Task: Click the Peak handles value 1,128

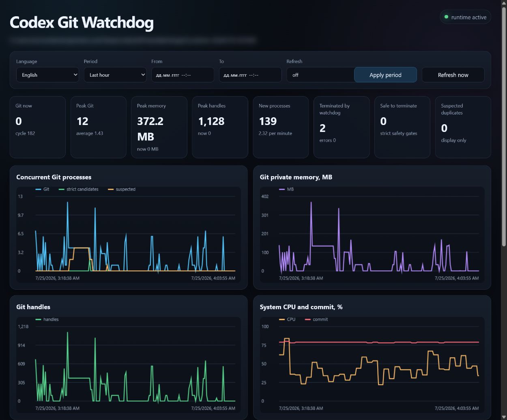Action: [211, 121]
